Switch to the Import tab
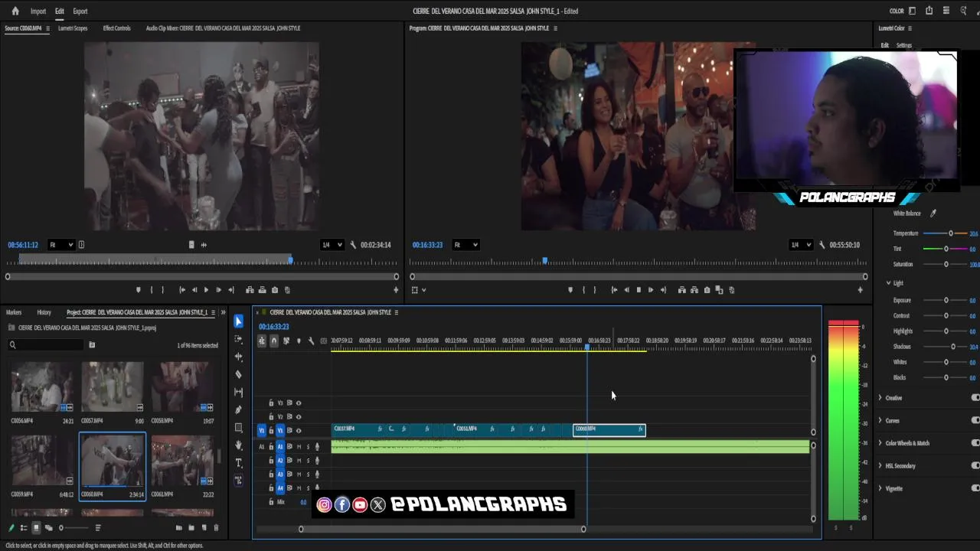 pos(38,11)
